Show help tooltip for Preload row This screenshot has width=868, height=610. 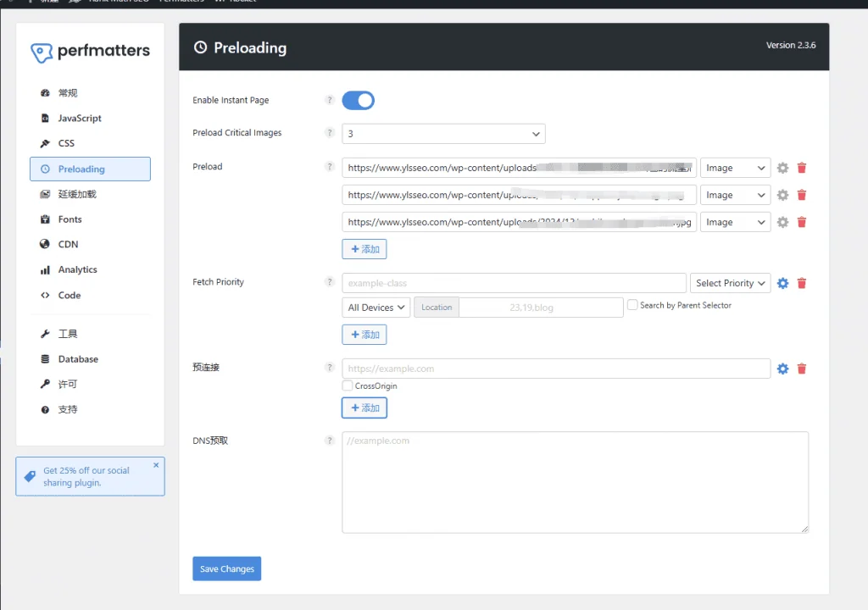[x=330, y=167]
